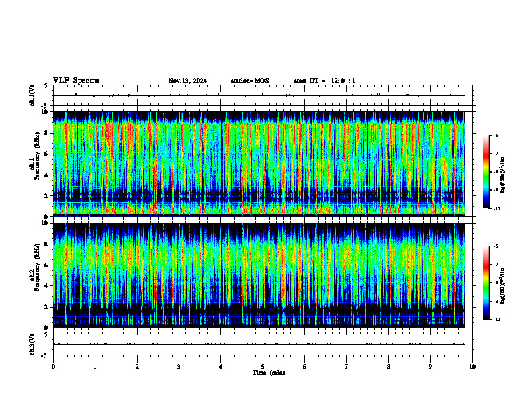Click the "2" kHz tick of ch.2 frequency axis

click(x=47, y=307)
